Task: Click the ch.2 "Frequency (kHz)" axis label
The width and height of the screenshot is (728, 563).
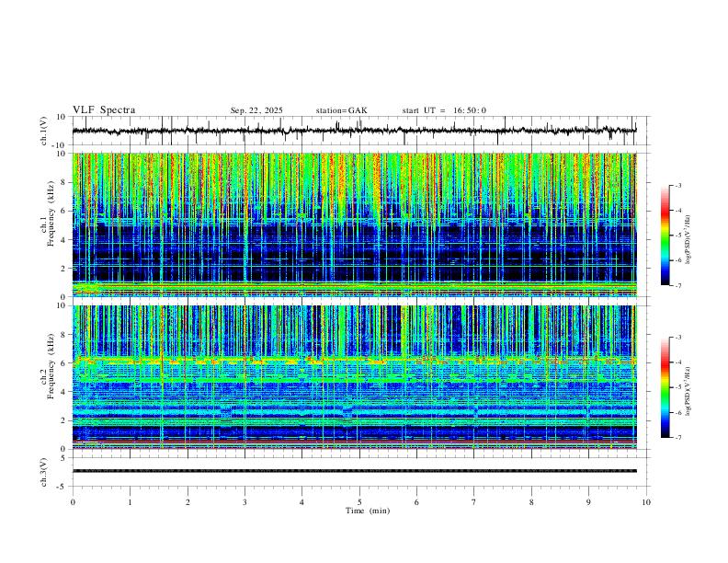Action: tap(51, 366)
